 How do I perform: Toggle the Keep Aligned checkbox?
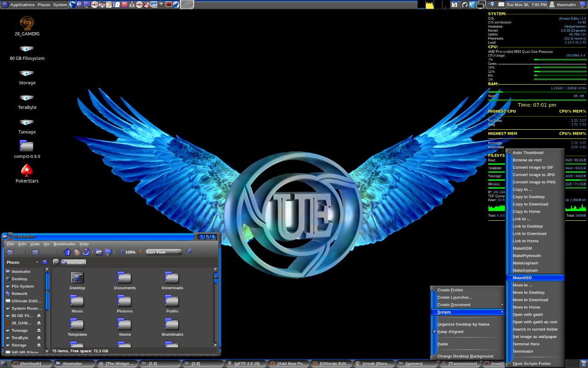(x=435, y=332)
